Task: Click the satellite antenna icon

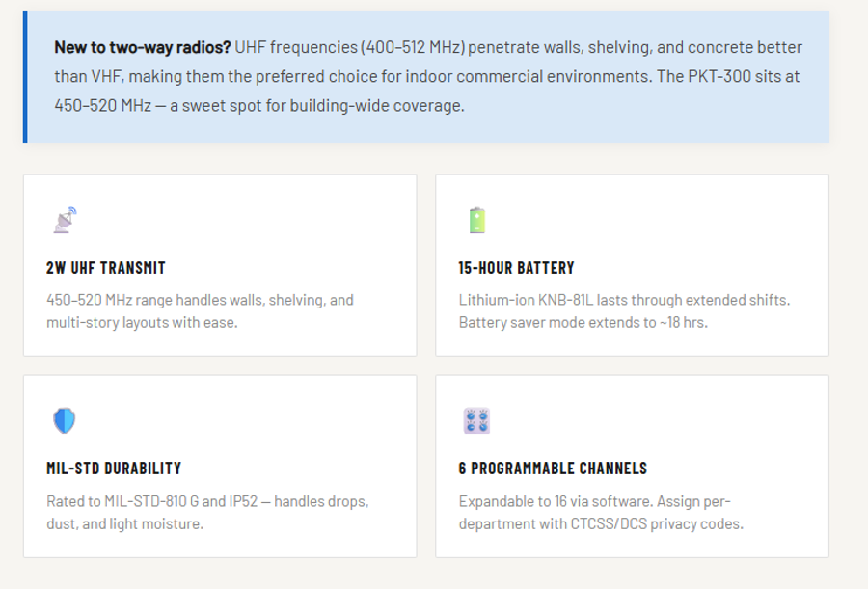Action: (x=65, y=221)
